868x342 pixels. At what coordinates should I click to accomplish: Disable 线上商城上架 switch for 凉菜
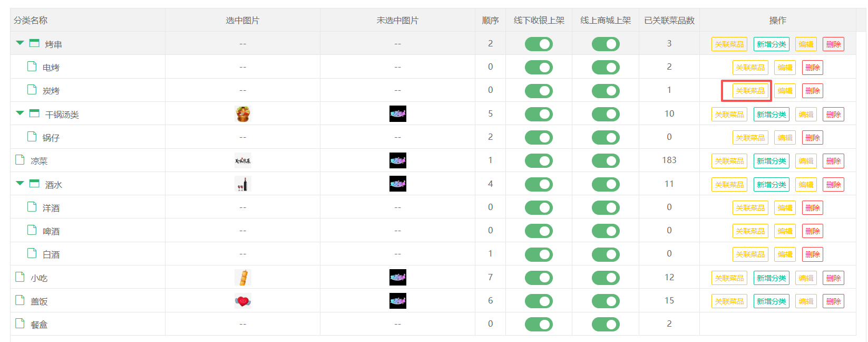click(x=605, y=161)
